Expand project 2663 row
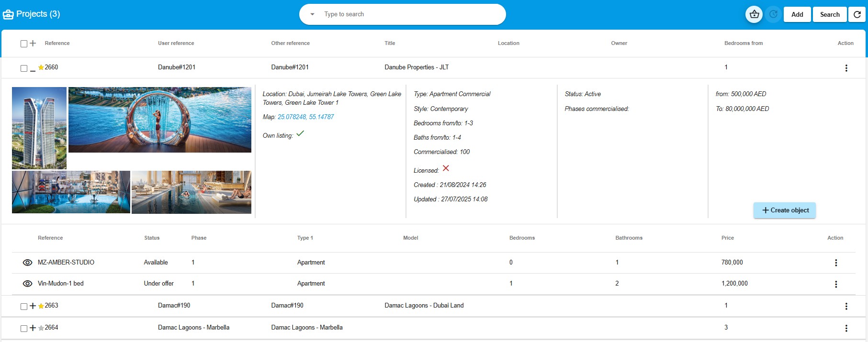The width and height of the screenshot is (868, 342). click(x=33, y=306)
